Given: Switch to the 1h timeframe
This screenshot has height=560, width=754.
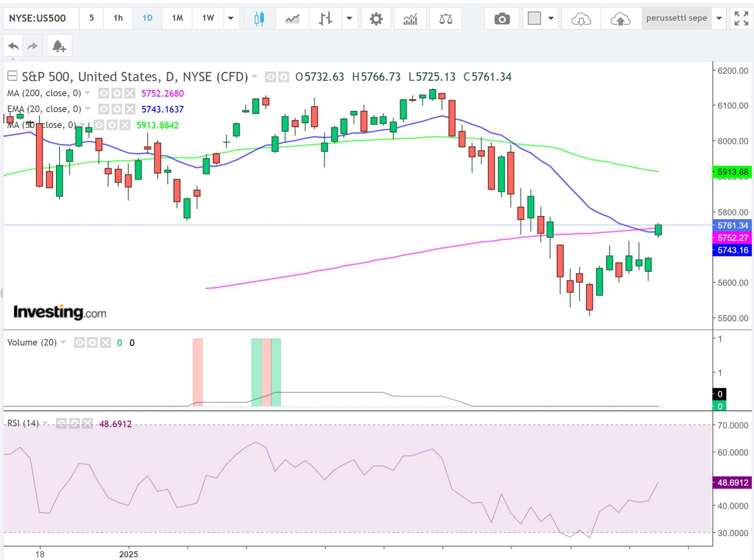Looking at the screenshot, I should point(118,18).
